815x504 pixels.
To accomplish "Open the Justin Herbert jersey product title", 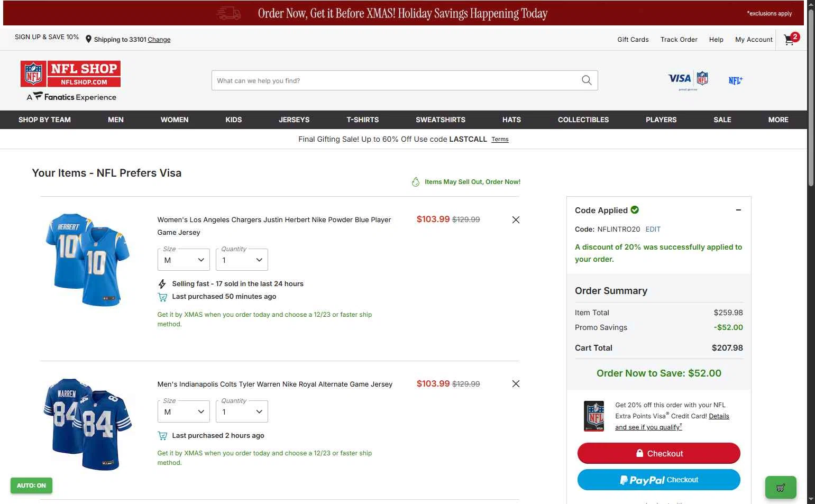I will coord(274,226).
